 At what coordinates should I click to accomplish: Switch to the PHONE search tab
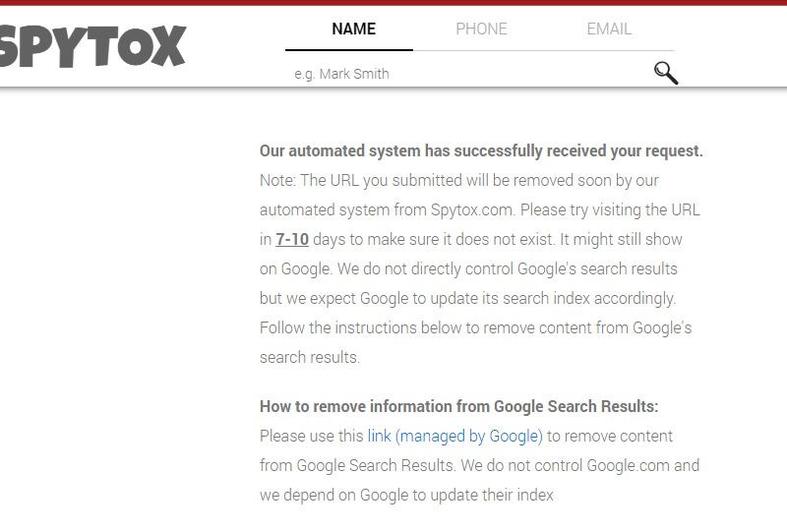click(481, 30)
